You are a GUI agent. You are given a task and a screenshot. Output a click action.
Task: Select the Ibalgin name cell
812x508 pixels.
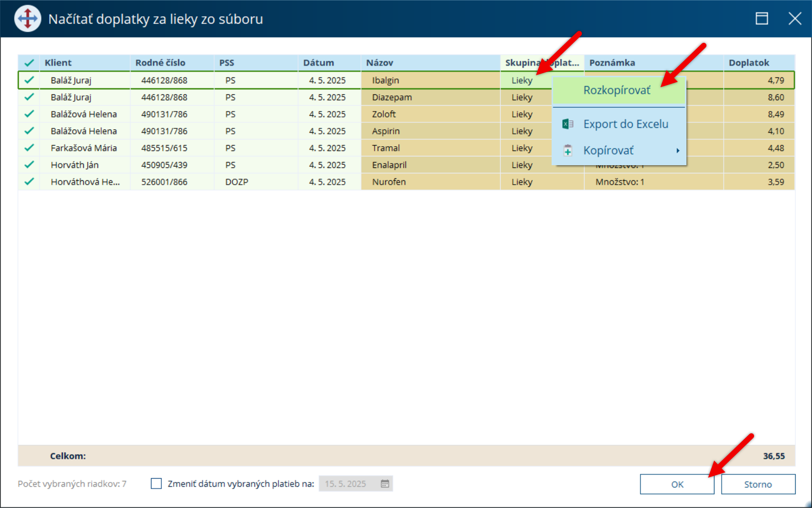(430, 80)
